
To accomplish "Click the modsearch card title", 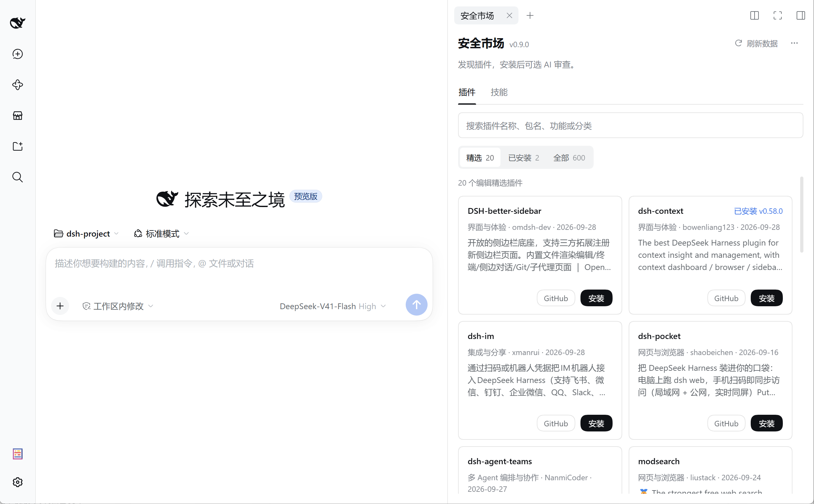I will pos(659,461).
